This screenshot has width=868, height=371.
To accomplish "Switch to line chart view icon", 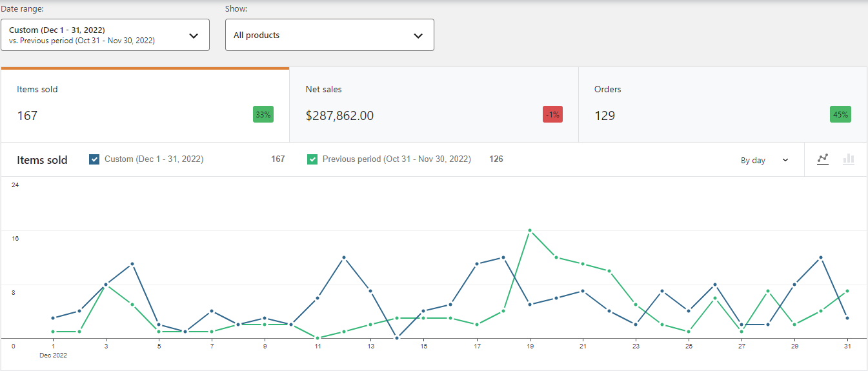I will (x=823, y=159).
